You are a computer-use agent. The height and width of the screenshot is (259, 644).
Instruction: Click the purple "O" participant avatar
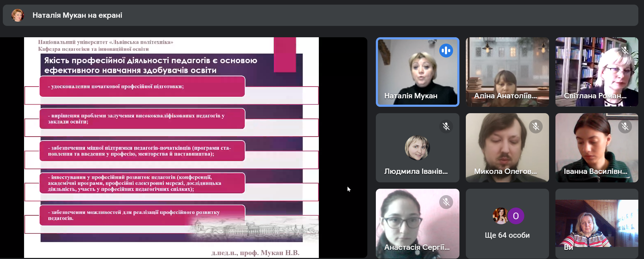pyautogui.click(x=516, y=216)
